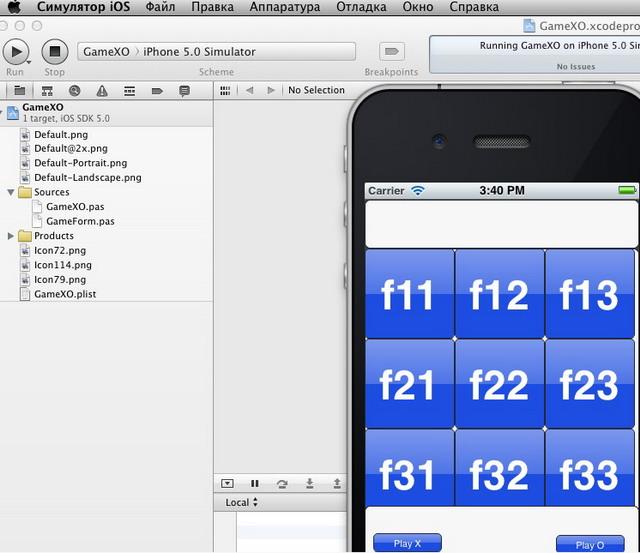Tap the f22 game cell
The image size is (640, 553).
point(499,384)
